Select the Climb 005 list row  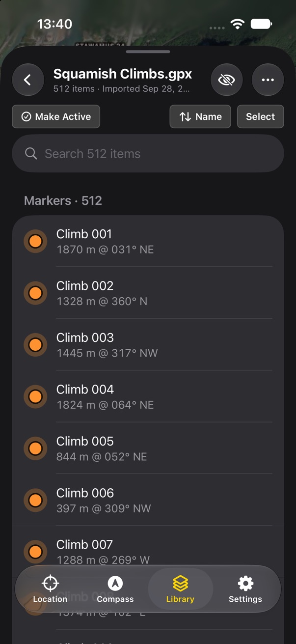[148, 448]
